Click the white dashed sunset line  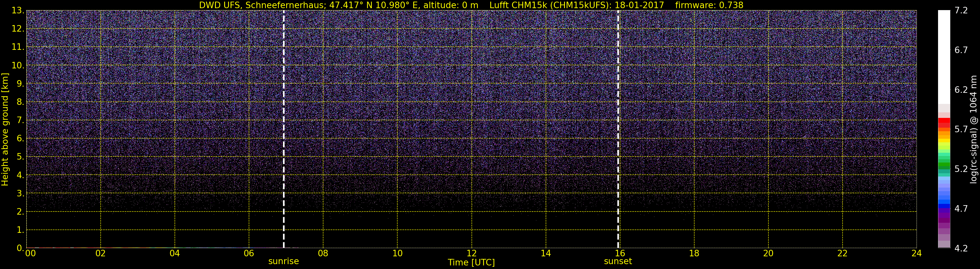(x=618, y=129)
